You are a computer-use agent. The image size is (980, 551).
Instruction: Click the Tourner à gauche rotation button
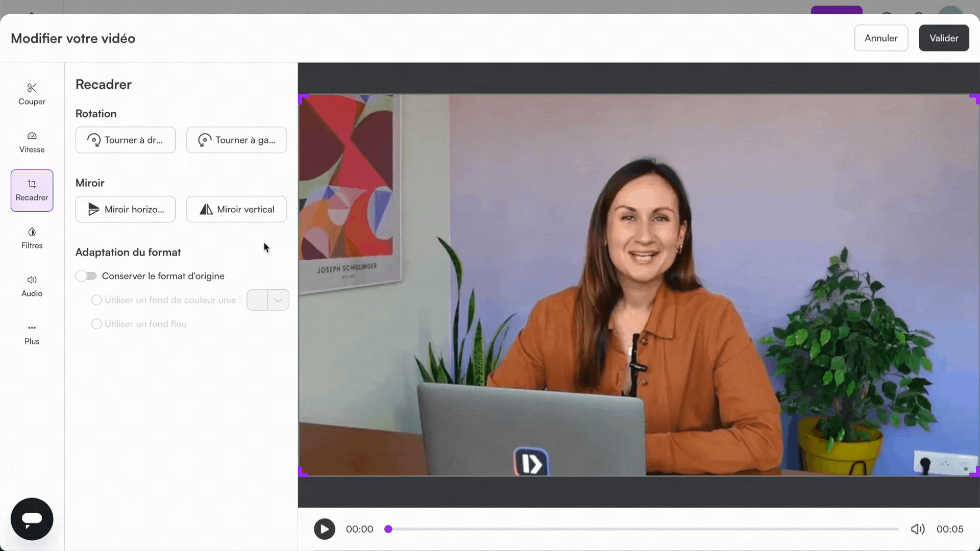(x=236, y=140)
